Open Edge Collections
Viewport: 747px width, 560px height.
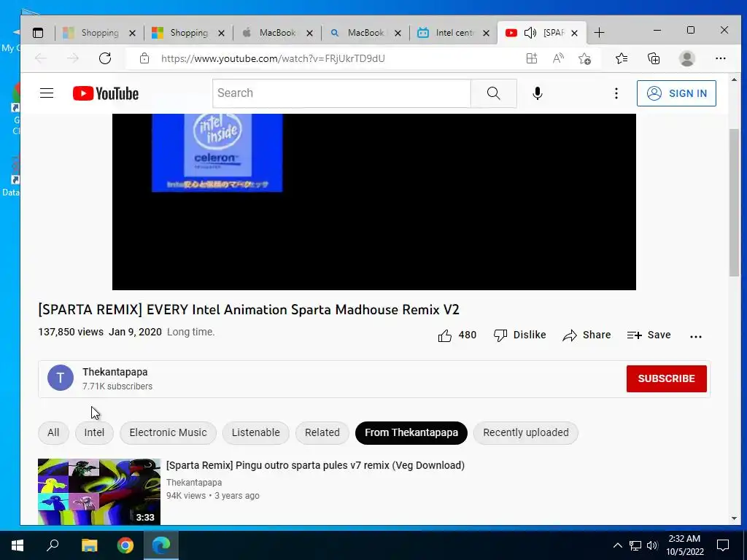pos(654,58)
